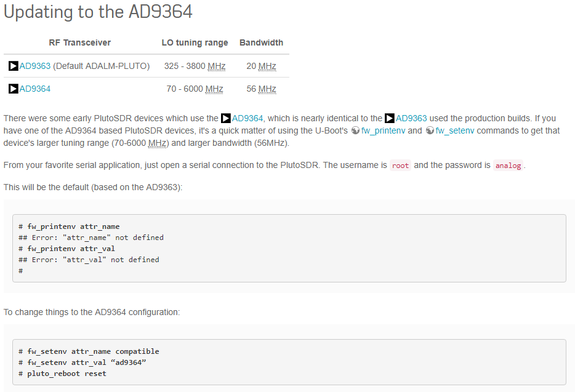Click 'To change things to the AD9364 configuration' text
575x392 pixels.
(x=92, y=313)
